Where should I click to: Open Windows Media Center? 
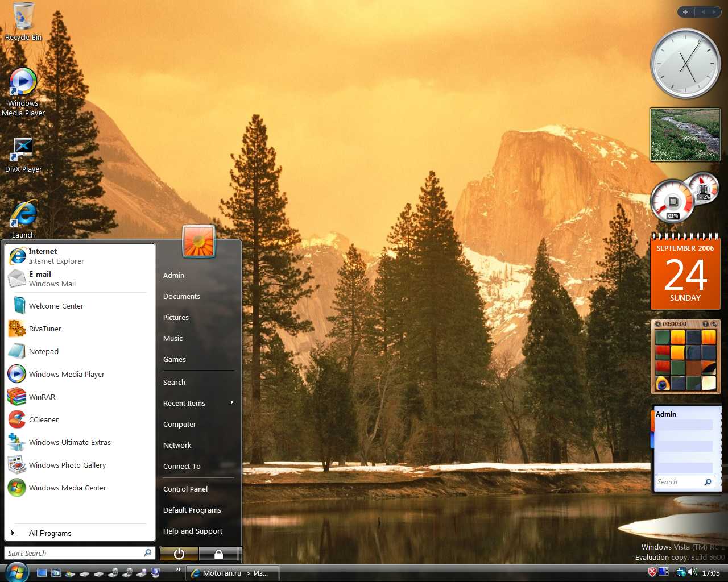[81, 488]
